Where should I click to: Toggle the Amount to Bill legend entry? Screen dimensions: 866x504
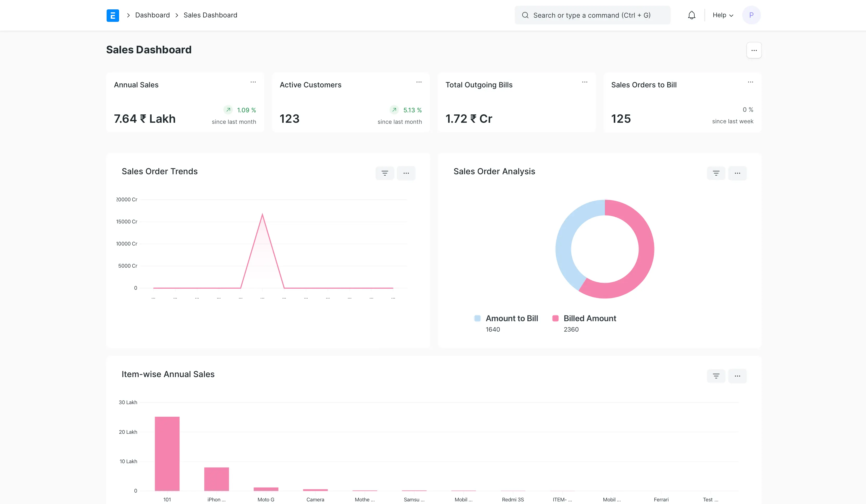click(x=506, y=318)
